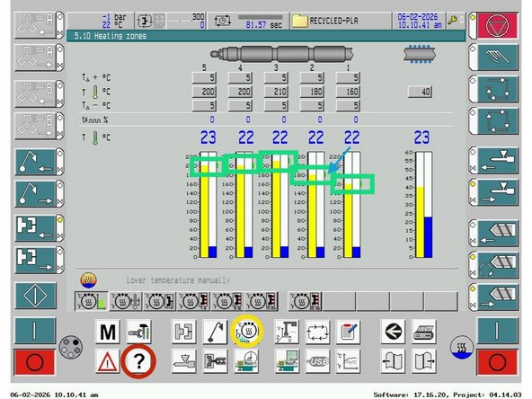532x399 pixels.
Task: Switch to the separate seventh heating tab
Action: tap(305, 301)
